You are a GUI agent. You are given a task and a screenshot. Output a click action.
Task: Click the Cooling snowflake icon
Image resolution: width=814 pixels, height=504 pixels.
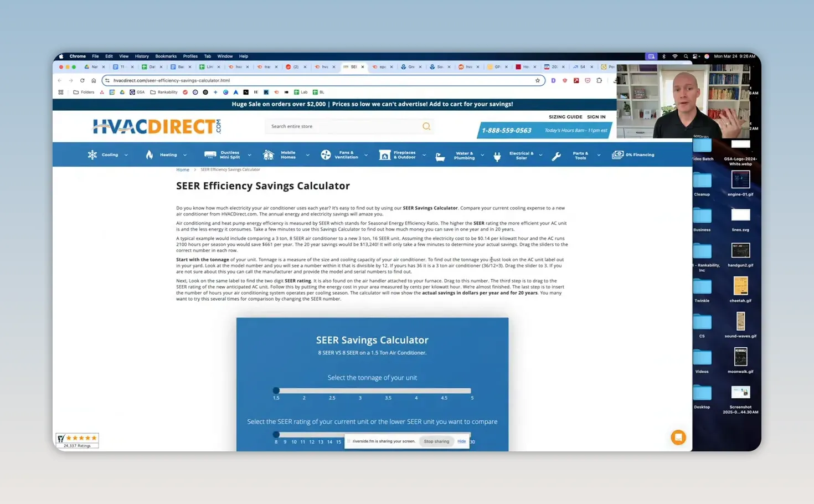point(92,155)
